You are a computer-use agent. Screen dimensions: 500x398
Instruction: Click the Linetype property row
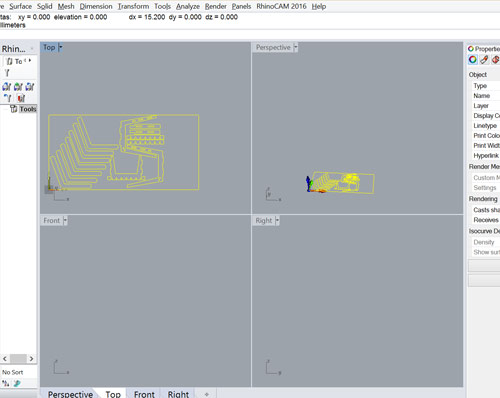pyautogui.click(x=486, y=126)
